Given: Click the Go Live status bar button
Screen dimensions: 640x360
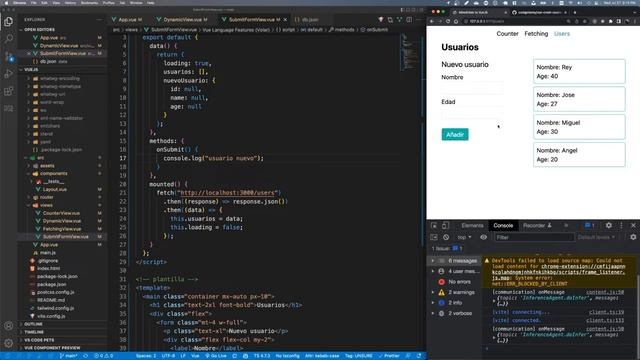Looking at the screenshot, I should click(216, 356).
